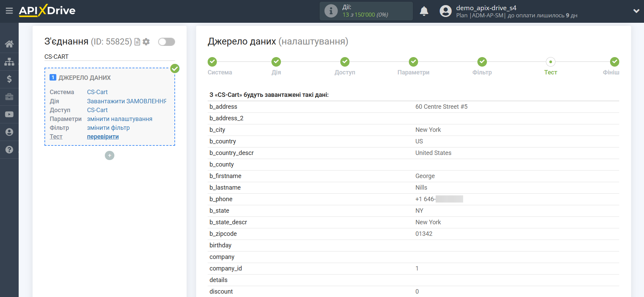
Task: Click the Параметри step check icon
Action: point(413,62)
